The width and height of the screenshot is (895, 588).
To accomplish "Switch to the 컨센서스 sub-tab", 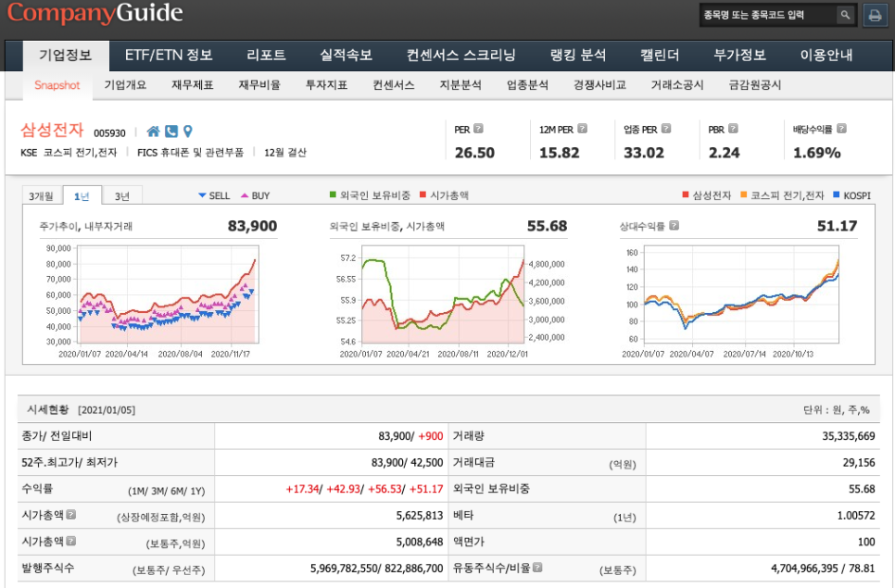I will coord(394,85).
